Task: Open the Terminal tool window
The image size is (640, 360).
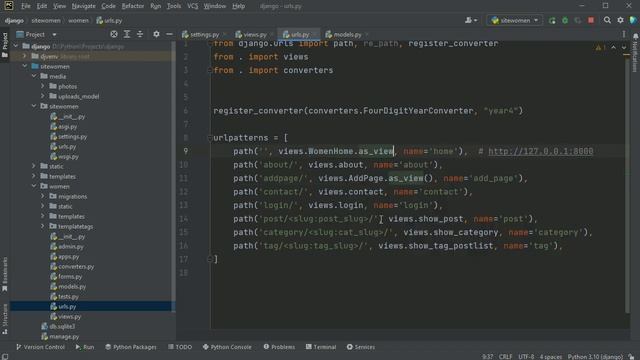Action: (321, 347)
